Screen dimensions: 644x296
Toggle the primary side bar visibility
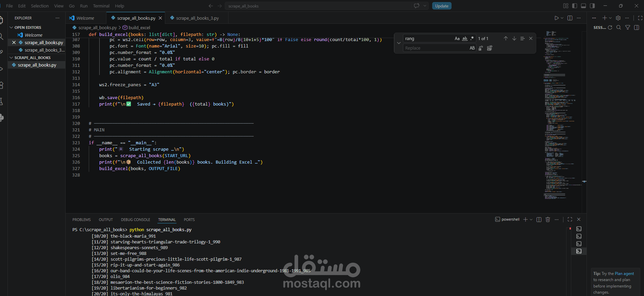(x=575, y=6)
